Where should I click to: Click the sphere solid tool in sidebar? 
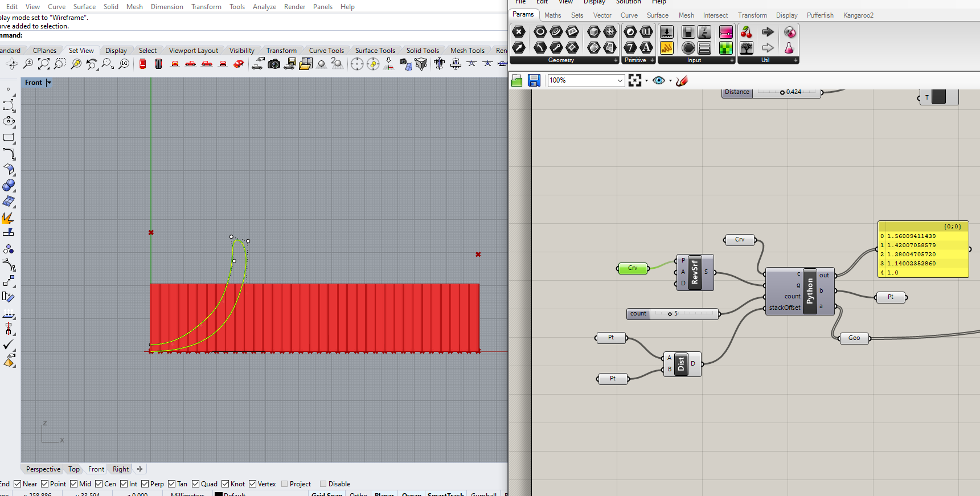tap(9, 186)
